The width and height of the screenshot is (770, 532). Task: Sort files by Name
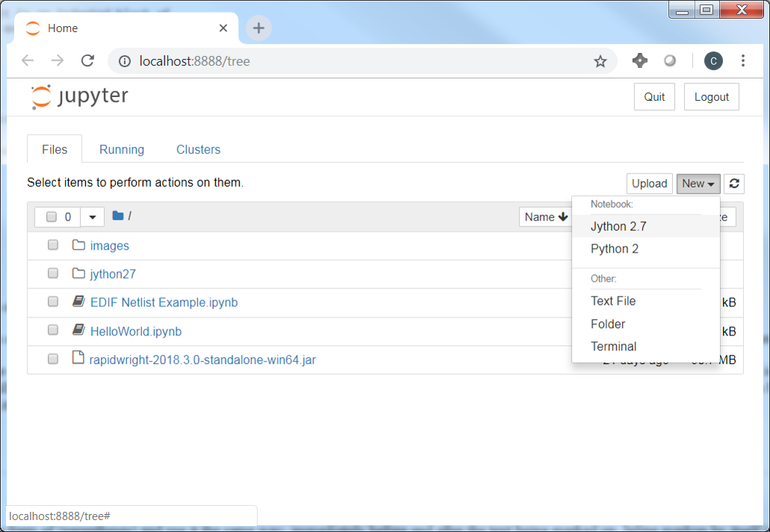(546, 217)
